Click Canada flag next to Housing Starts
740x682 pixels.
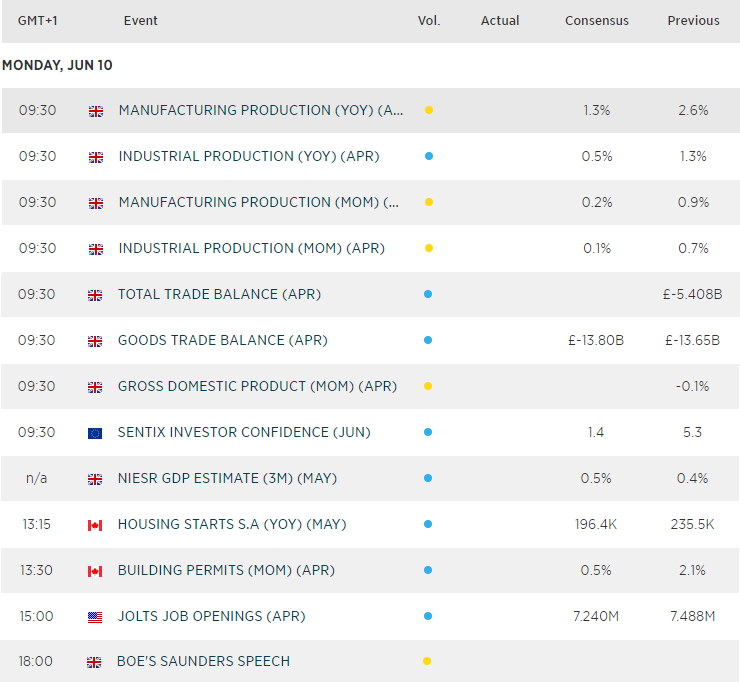click(x=96, y=525)
